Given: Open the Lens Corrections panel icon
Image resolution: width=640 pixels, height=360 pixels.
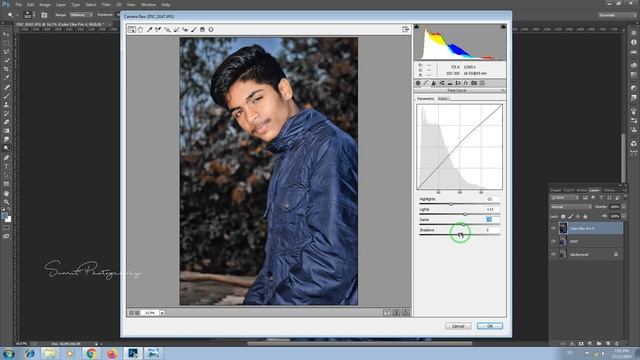Looking at the screenshot, I should (458, 83).
